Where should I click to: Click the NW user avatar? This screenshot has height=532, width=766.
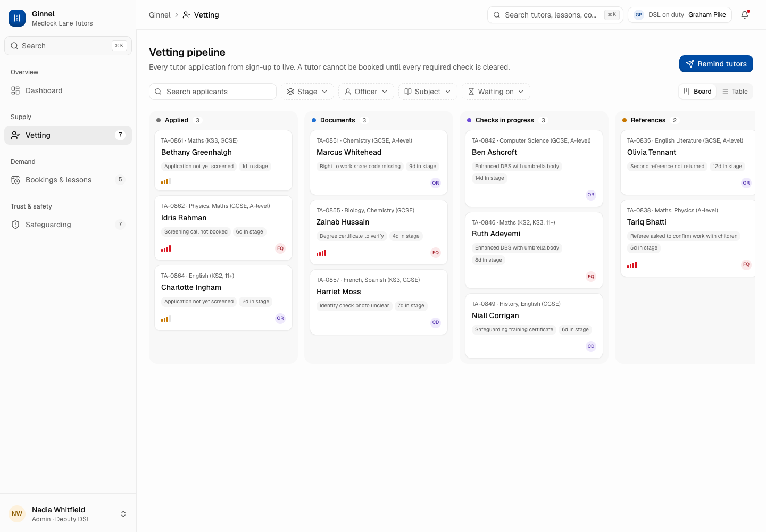(x=17, y=514)
